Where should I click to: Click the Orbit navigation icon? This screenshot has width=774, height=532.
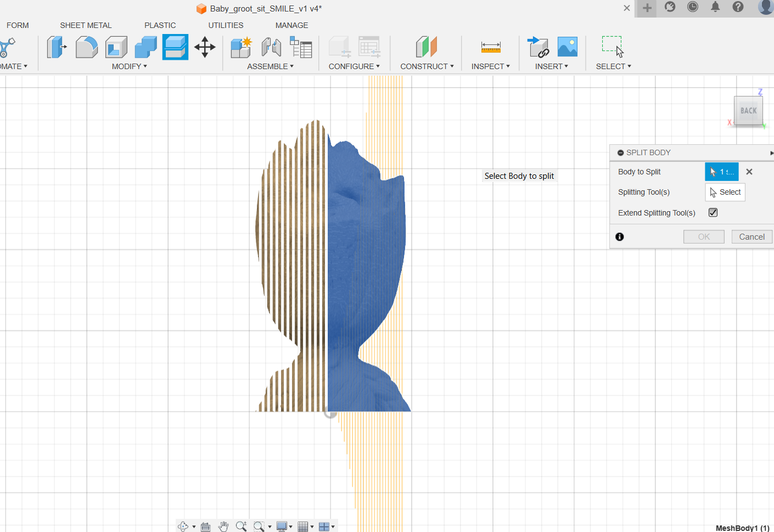183,527
